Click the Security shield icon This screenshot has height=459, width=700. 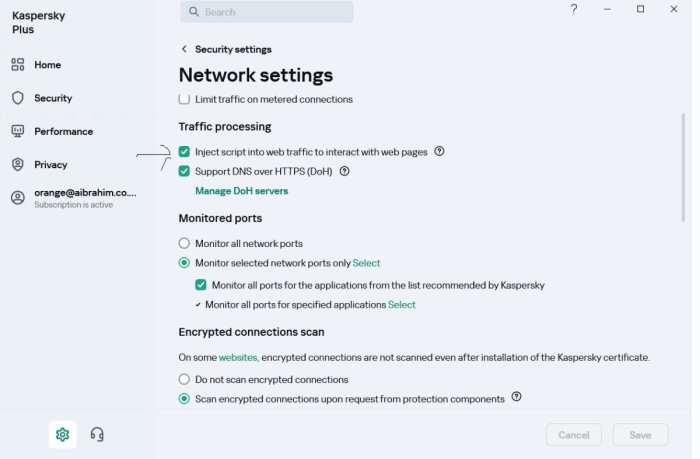tap(18, 98)
